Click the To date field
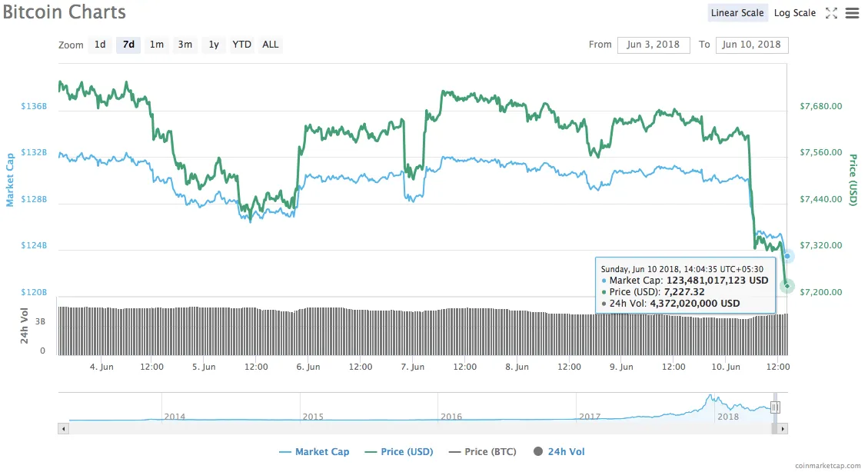The height and width of the screenshot is (472, 868). 751,45
